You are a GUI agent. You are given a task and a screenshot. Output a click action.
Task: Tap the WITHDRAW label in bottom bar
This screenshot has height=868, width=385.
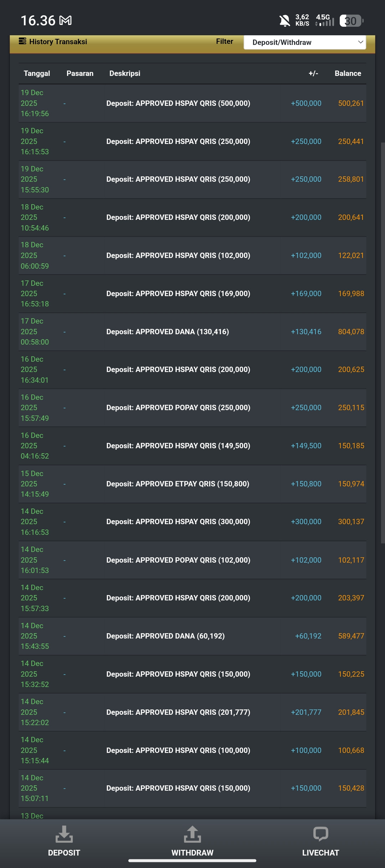tap(192, 853)
